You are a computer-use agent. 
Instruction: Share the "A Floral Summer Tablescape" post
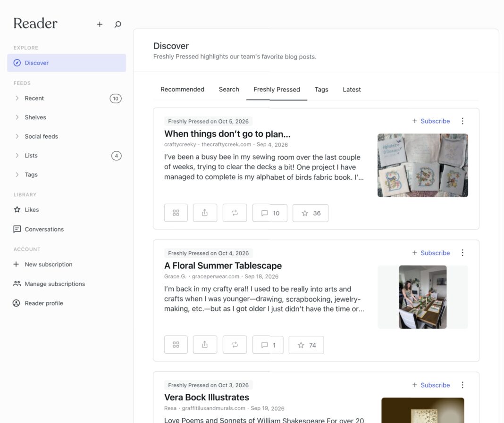click(x=205, y=345)
